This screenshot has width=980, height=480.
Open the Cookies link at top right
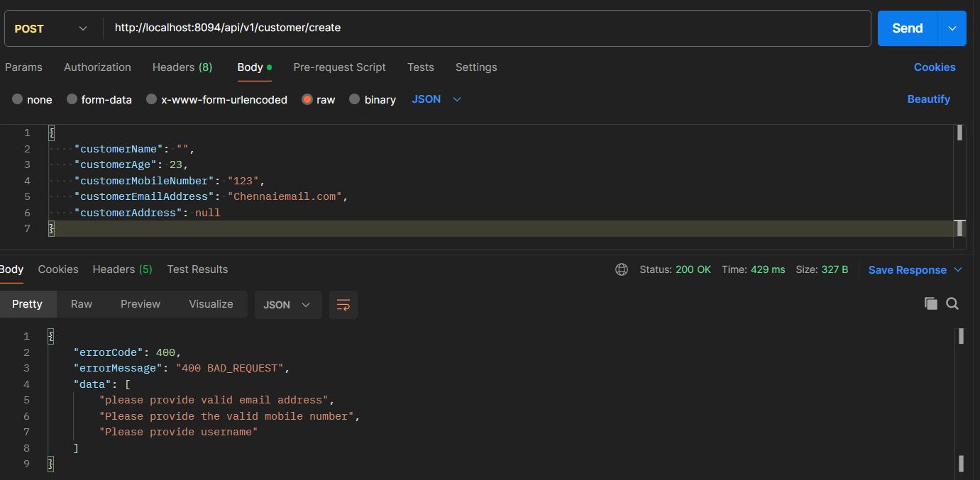click(x=934, y=67)
